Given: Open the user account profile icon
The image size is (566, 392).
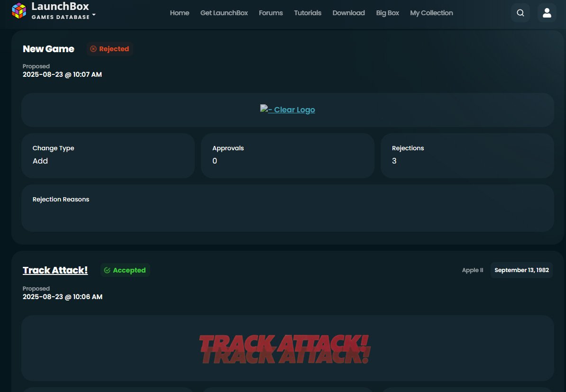Looking at the screenshot, I should (547, 13).
